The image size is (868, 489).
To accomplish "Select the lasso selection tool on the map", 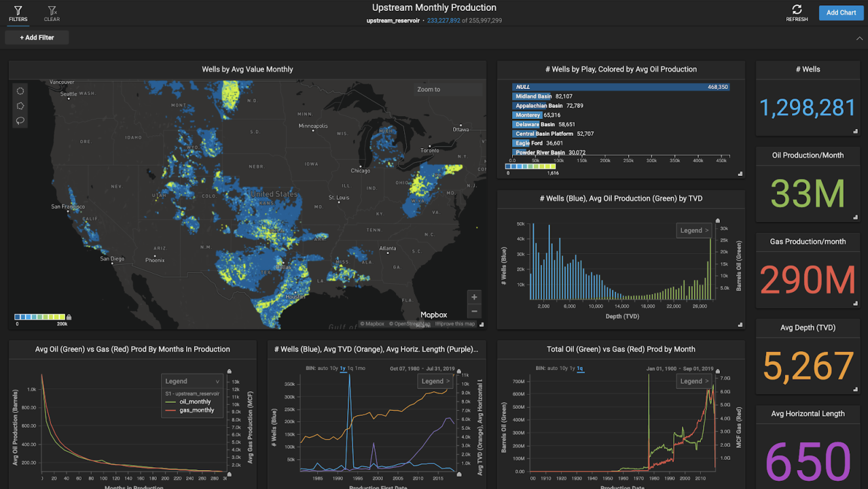I will 20,120.
